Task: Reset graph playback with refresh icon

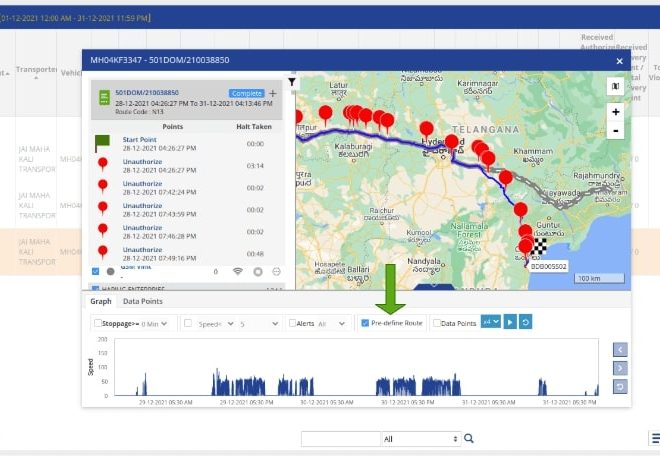Action: (x=526, y=323)
